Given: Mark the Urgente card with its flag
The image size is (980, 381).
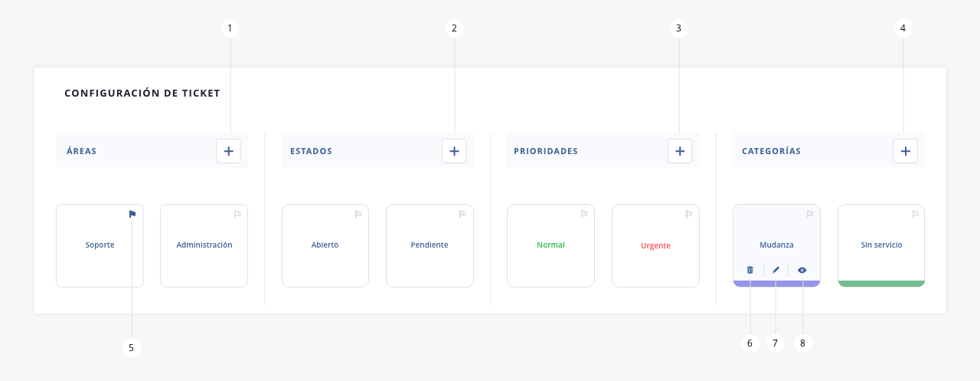Looking at the screenshot, I should point(688,215).
